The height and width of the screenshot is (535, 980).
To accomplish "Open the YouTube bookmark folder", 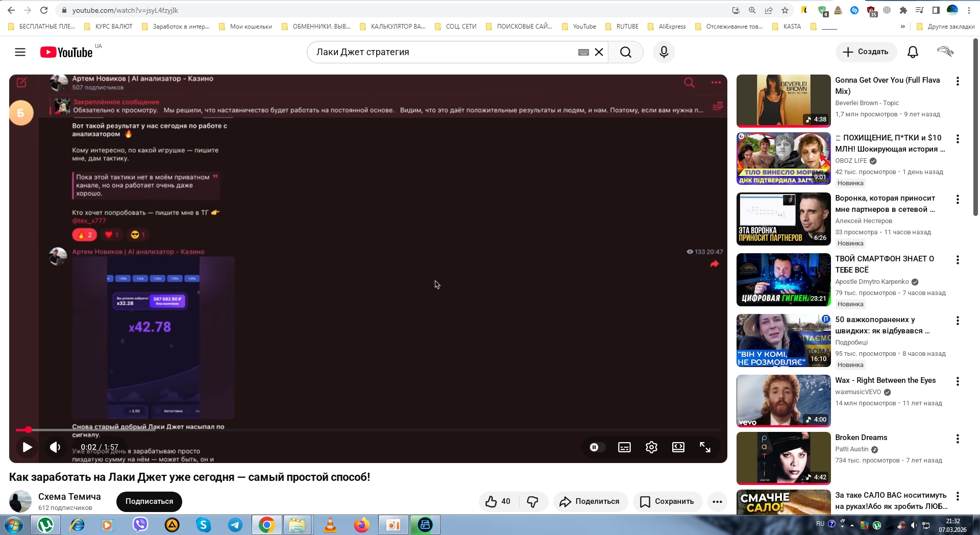I will [x=579, y=27].
